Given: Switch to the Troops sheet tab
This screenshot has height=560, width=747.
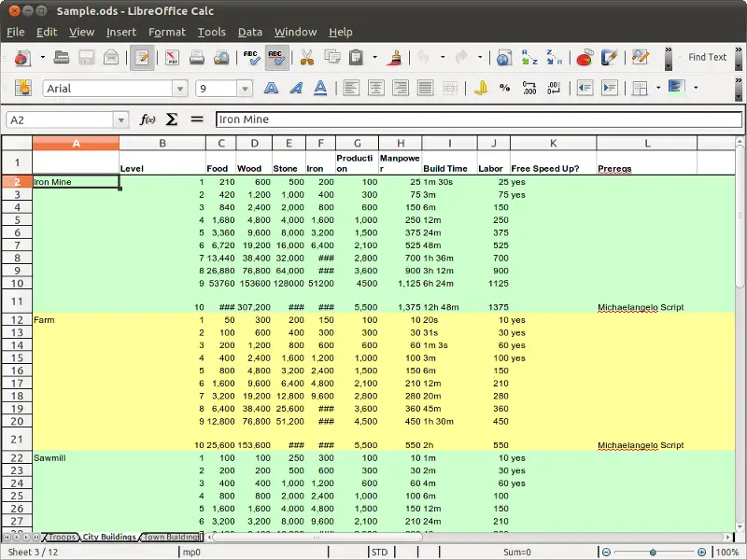Looking at the screenshot, I should [x=62, y=538].
